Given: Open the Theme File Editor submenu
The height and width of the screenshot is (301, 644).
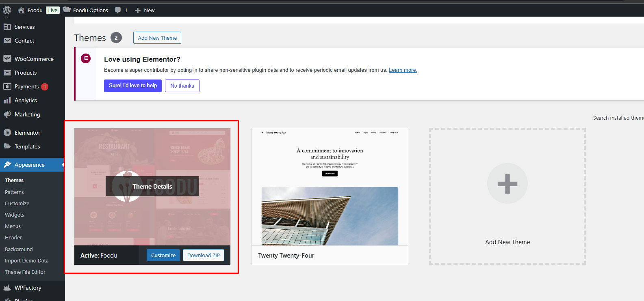Looking at the screenshot, I should tap(25, 272).
